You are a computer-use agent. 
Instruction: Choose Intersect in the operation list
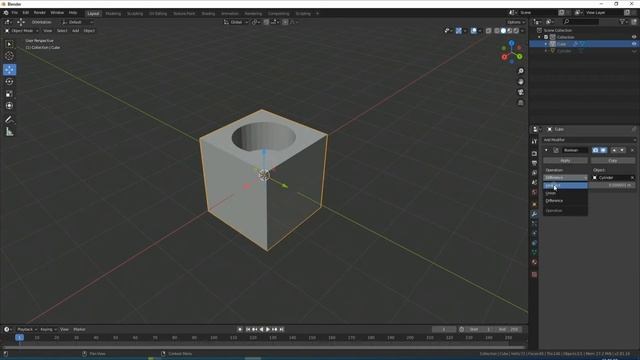tap(565, 185)
